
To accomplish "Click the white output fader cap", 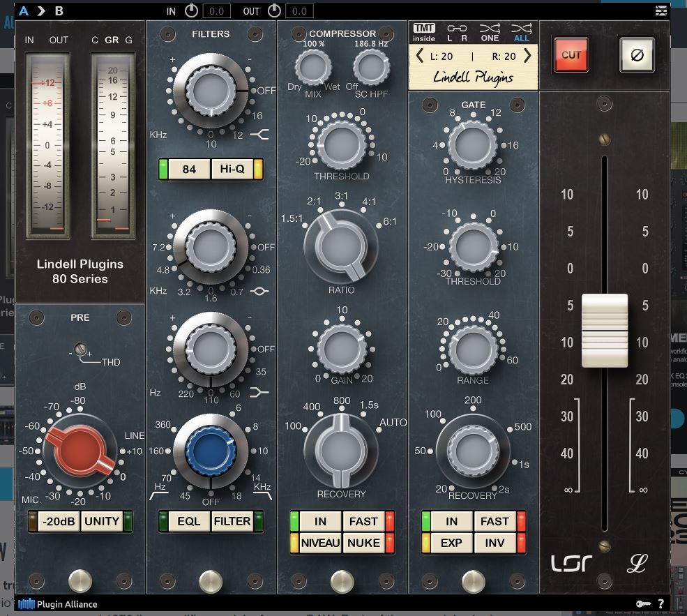I will point(605,331).
